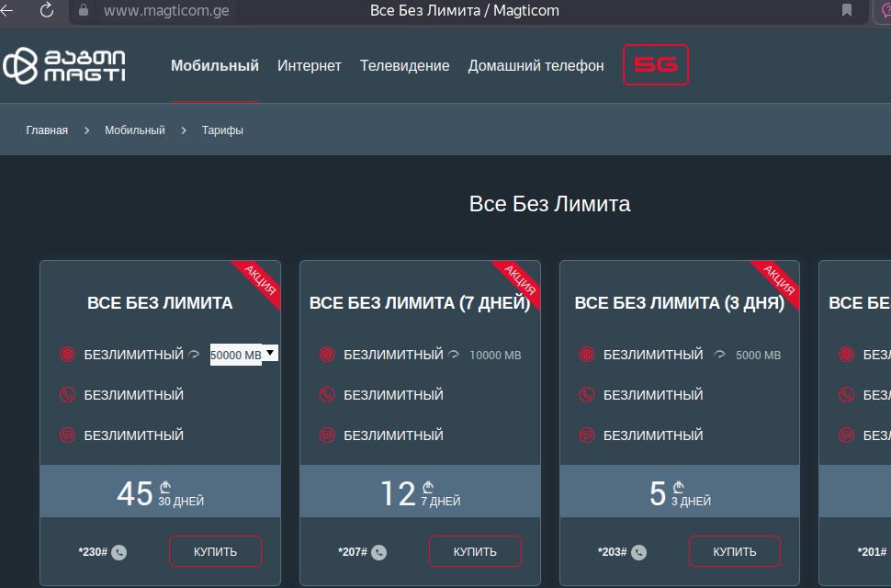
Task: Click the Magti logo
Action: pyautogui.click(x=64, y=65)
